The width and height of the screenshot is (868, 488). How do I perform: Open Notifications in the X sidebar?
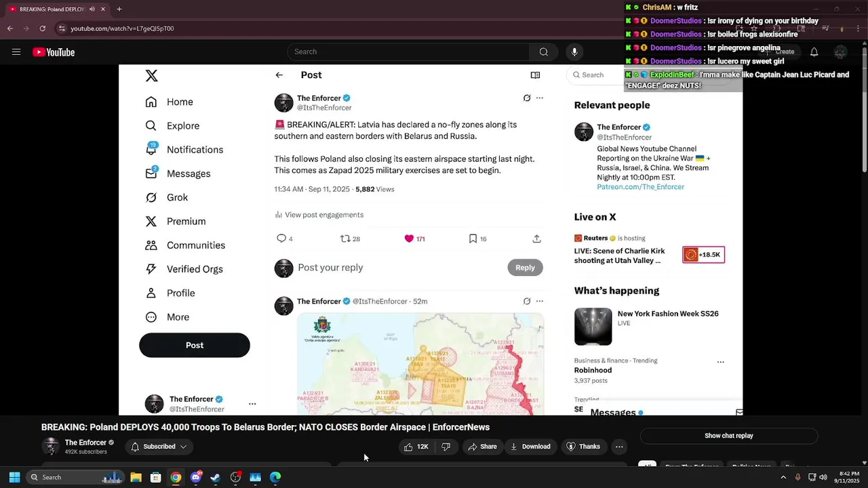pyautogui.click(x=184, y=150)
